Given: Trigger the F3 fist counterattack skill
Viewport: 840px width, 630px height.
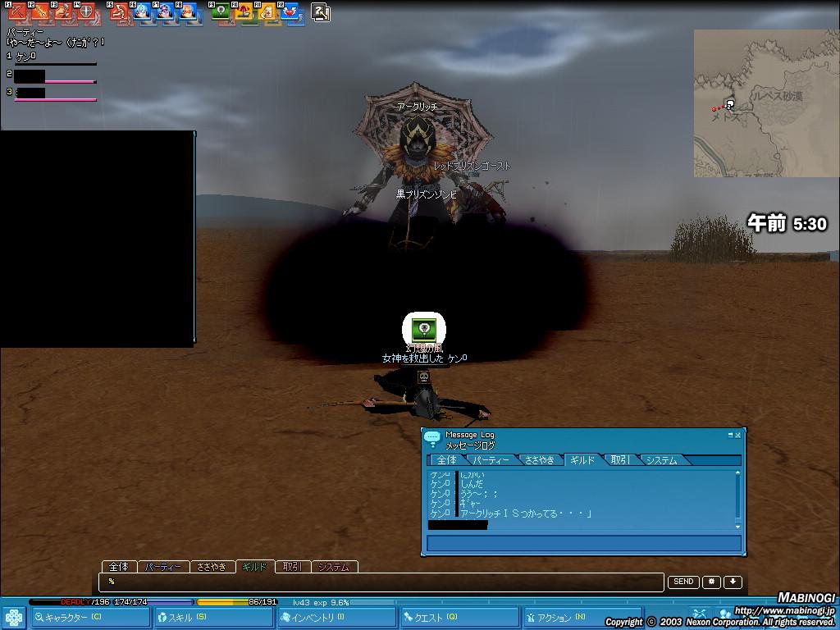Looking at the screenshot, I should point(63,11).
